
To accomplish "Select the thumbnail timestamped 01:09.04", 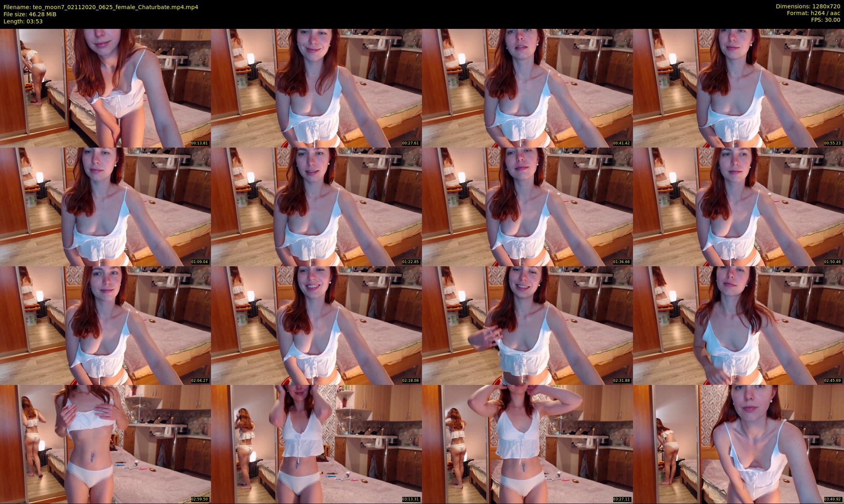I will pos(105,207).
